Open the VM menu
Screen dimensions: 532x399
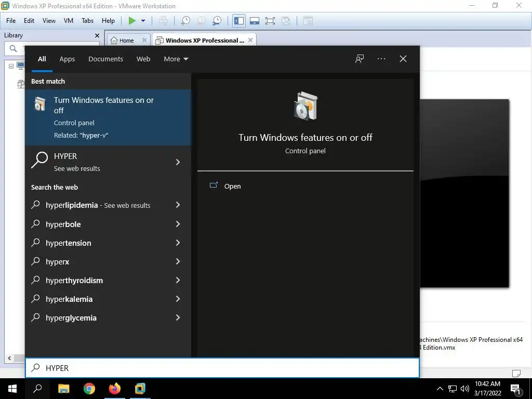click(x=68, y=21)
